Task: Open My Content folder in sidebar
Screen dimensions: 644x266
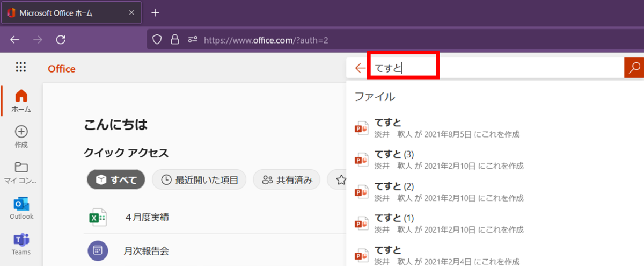Action: point(21,172)
